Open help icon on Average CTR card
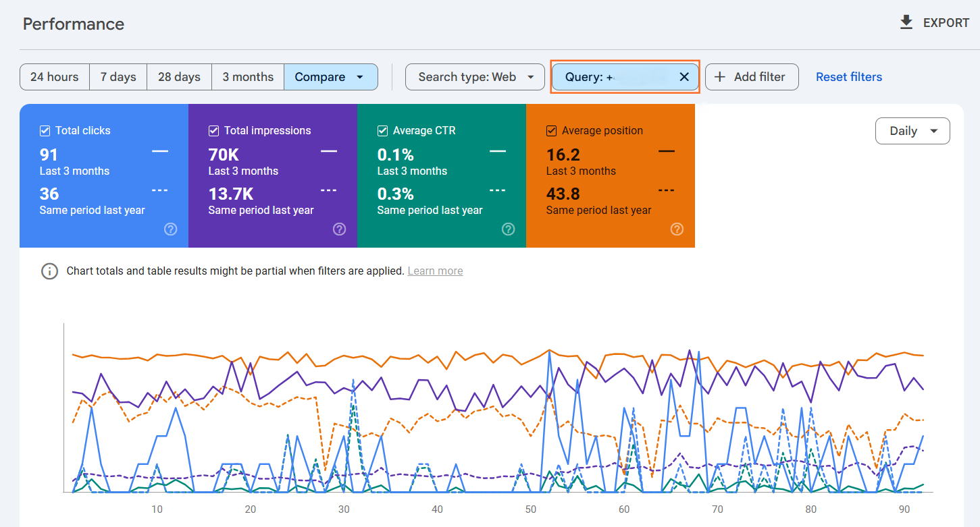980x527 pixels. [x=509, y=229]
